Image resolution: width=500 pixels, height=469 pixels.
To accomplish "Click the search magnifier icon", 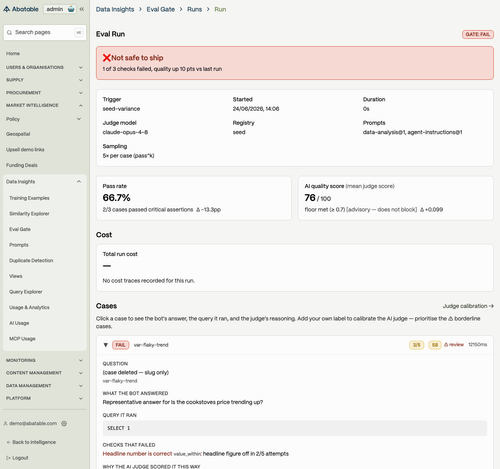I will pyautogui.click(x=9, y=32).
